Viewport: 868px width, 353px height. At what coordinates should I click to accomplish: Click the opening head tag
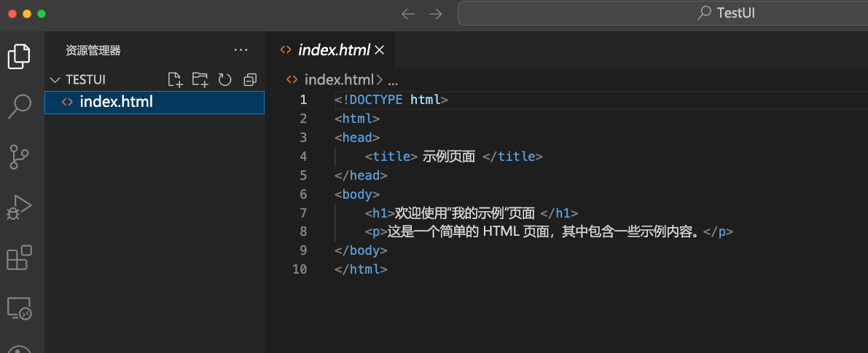pyautogui.click(x=357, y=138)
